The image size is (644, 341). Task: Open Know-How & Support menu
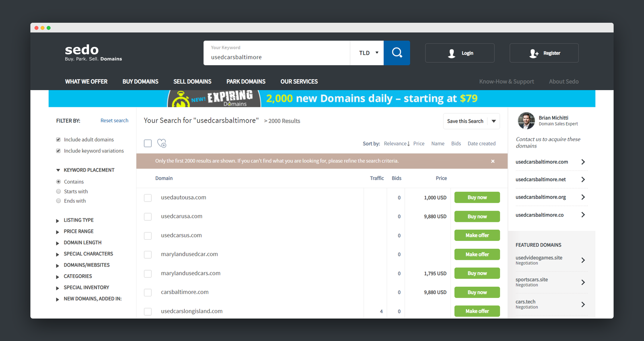coord(506,81)
